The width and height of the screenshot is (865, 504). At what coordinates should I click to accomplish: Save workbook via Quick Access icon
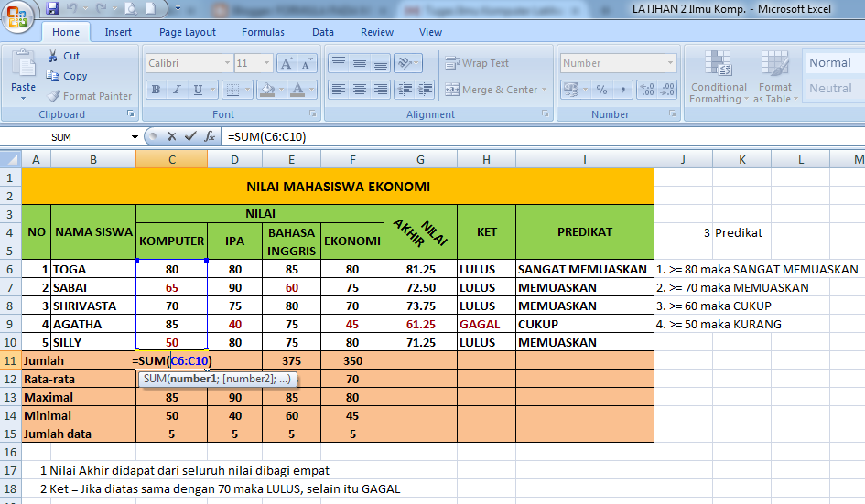tap(52, 8)
